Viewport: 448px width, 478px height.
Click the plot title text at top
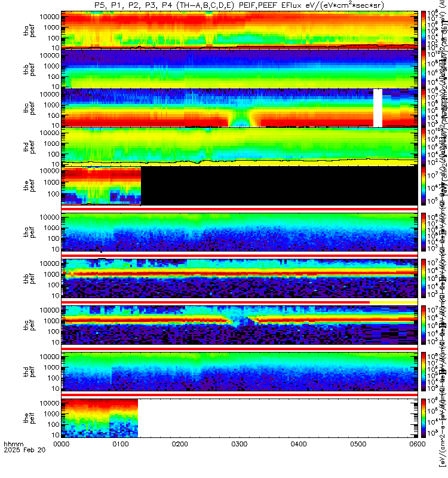click(x=239, y=5)
